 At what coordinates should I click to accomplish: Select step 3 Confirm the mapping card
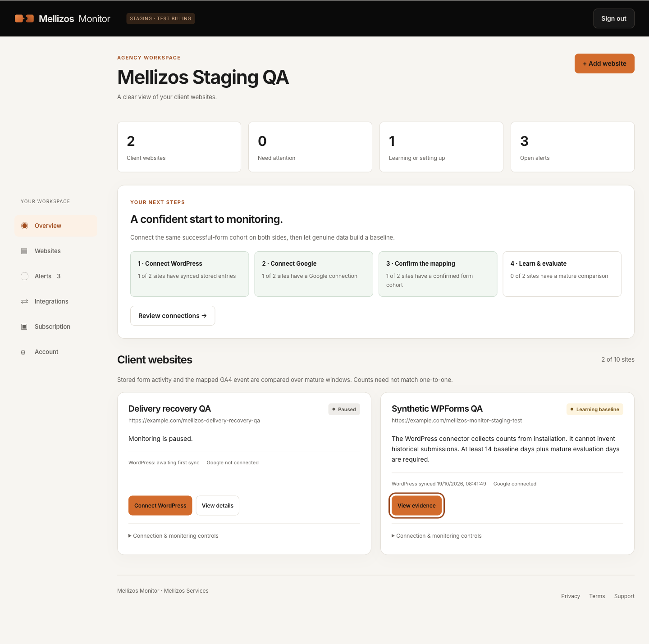click(438, 274)
